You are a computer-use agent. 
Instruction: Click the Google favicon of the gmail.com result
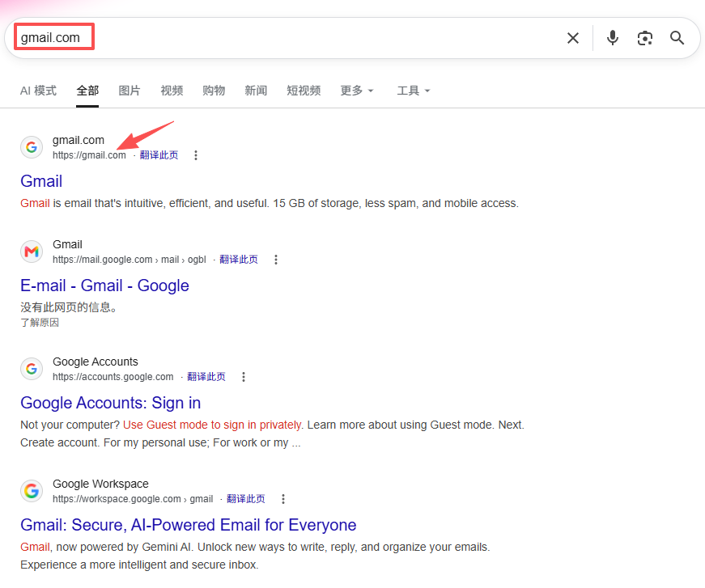tap(32, 147)
